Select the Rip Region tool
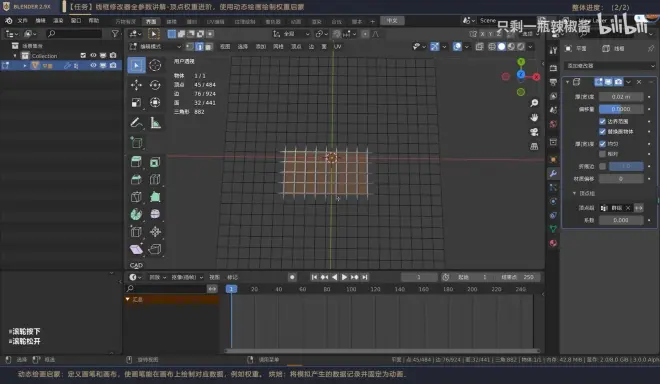This screenshot has width=660, height=384. (155, 249)
